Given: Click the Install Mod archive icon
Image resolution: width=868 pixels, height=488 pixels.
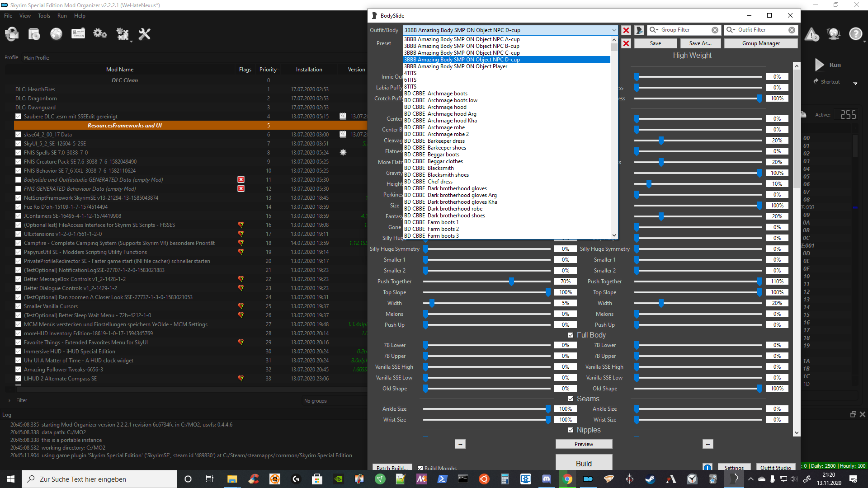Looking at the screenshot, I should point(34,34).
